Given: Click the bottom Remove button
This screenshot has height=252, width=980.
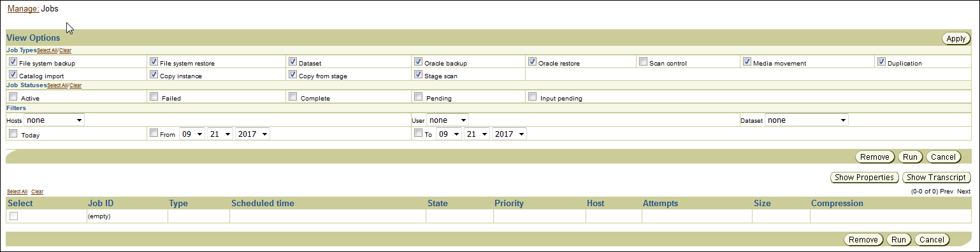Looking at the screenshot, I should (x=863, y=240).
